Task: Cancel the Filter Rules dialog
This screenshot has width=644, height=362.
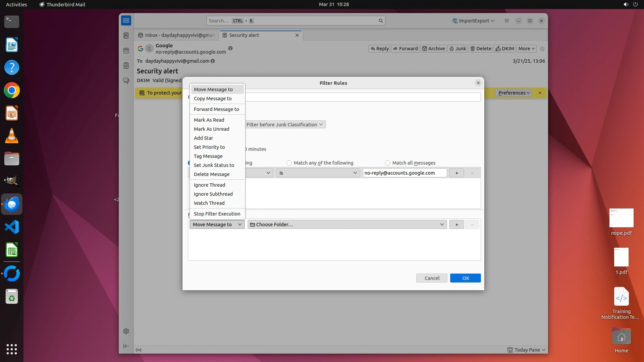Action: [x=432, y=278]
